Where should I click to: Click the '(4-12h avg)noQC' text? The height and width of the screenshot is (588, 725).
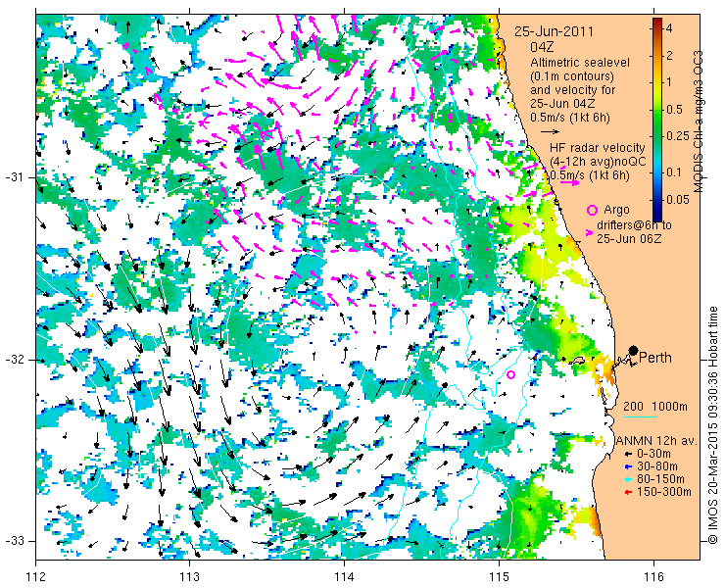tap(599, 162)
